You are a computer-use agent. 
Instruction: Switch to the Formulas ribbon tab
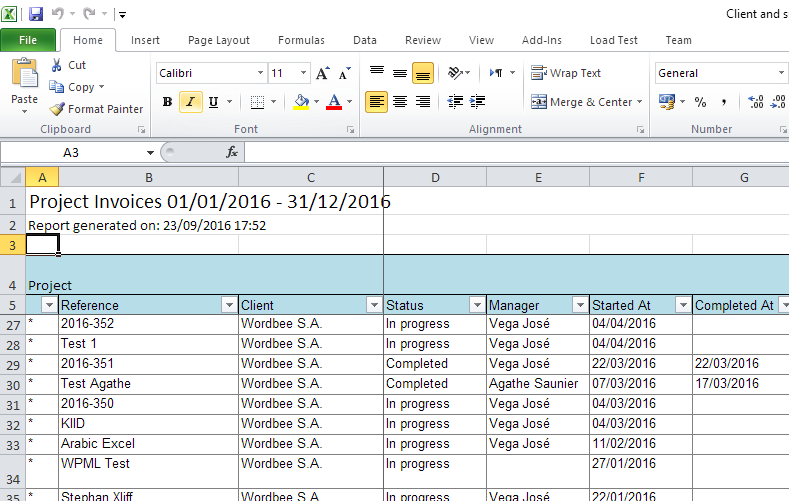[301, 40]
